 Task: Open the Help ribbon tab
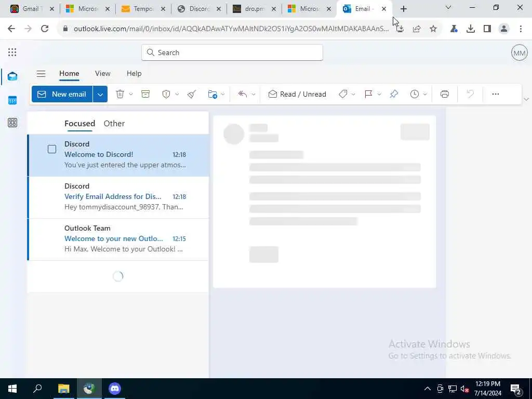tap(134, 73)
